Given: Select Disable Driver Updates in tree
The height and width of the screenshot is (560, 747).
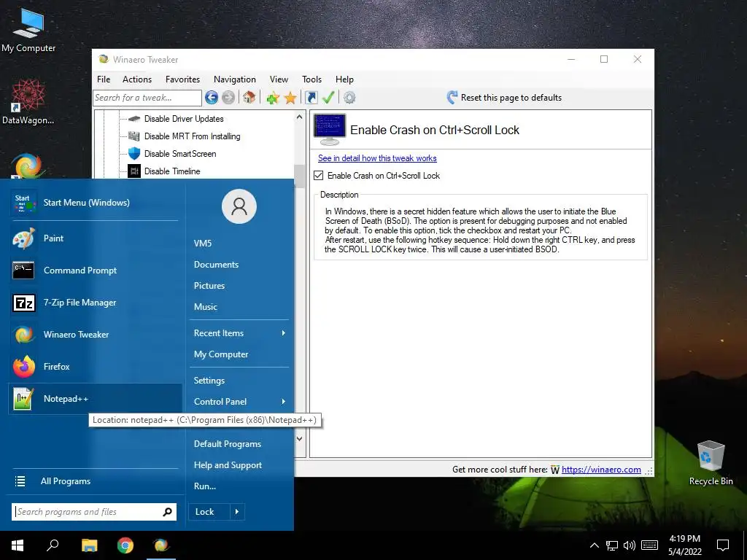Looking at the screenshot, I should (x=183, y=119).
